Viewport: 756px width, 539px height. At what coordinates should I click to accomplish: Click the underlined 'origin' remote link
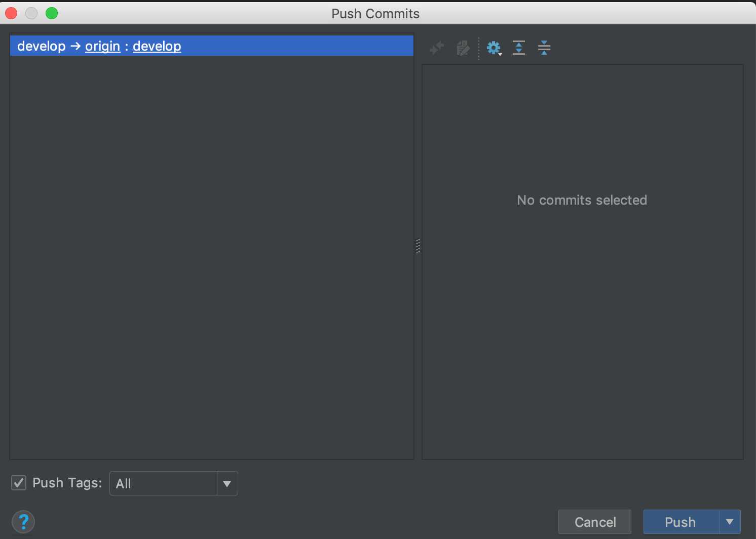coord(102,46)
